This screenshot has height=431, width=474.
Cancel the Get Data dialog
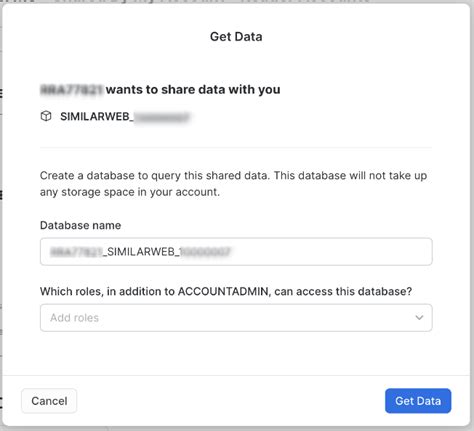tap(49, 401)
